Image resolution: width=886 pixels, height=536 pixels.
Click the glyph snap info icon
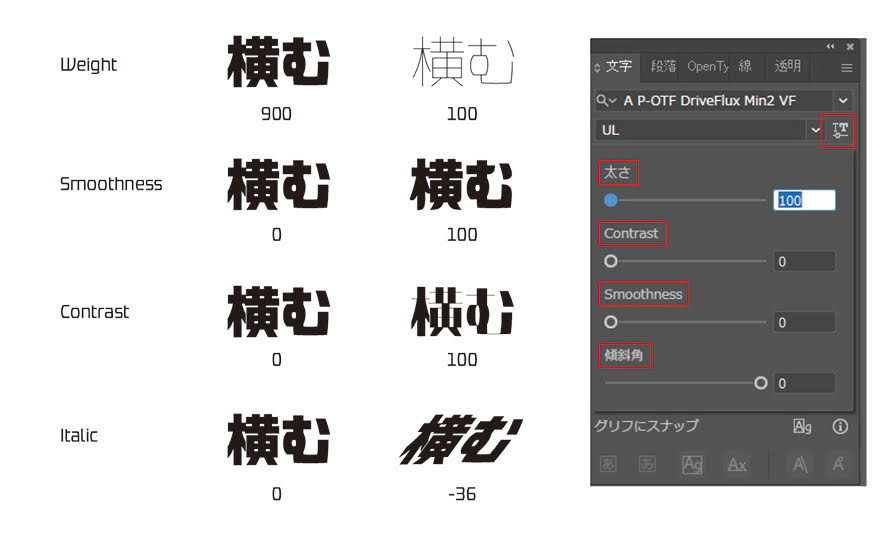pyautogui.click(x=840, y=427)
